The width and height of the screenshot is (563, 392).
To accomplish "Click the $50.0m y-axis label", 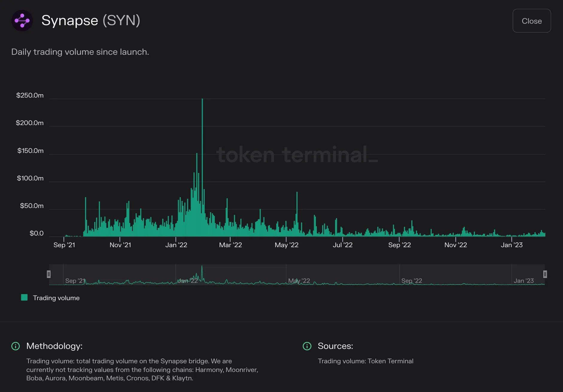I will (32, 206).
